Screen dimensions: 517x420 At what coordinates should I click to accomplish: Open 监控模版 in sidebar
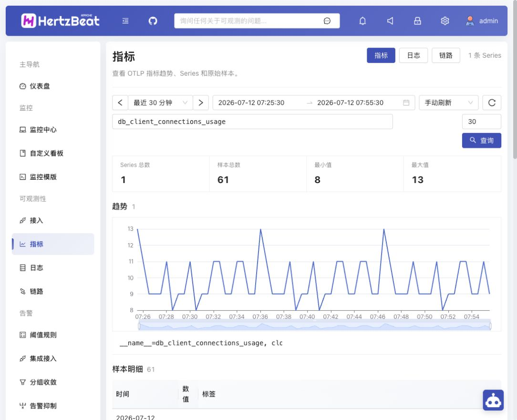click(x=53, y=177)
